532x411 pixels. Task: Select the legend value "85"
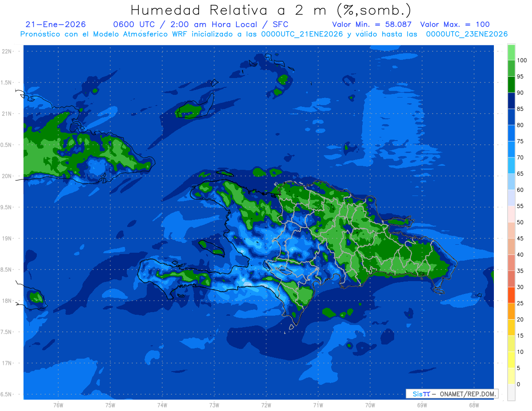520,109
